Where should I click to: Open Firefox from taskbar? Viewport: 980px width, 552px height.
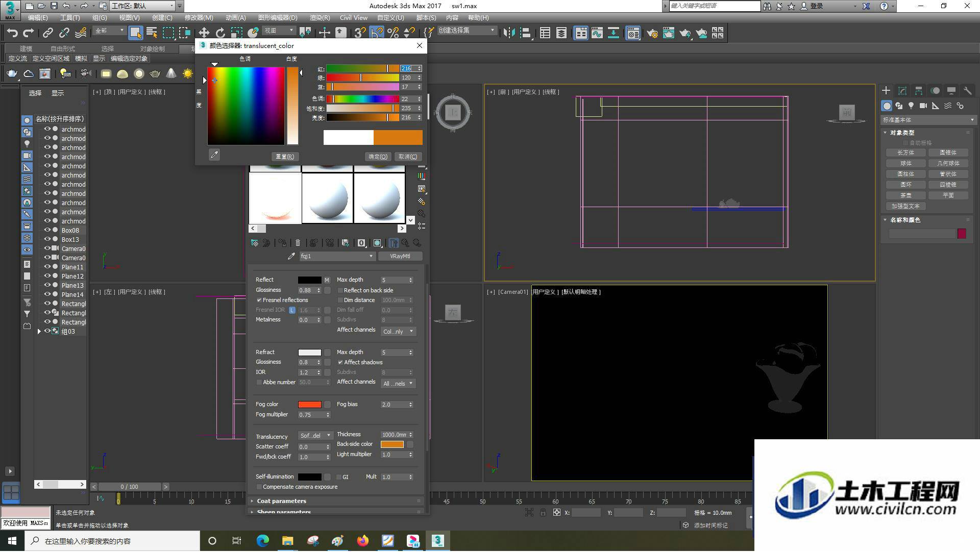(363, 541)
